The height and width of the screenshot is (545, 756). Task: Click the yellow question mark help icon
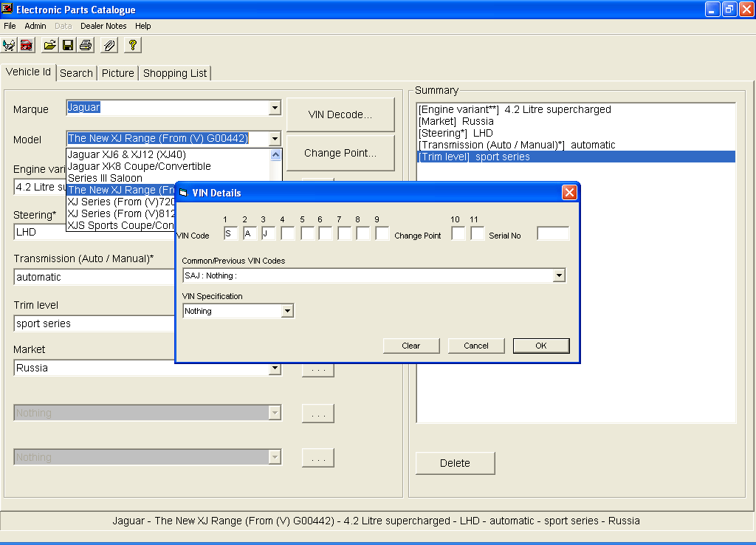coord(133,45)
